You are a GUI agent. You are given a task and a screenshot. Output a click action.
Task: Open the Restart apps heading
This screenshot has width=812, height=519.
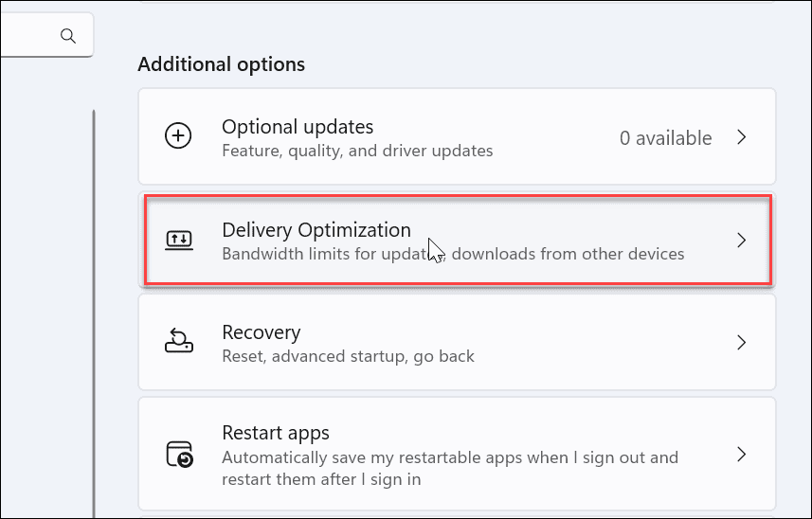276,433
